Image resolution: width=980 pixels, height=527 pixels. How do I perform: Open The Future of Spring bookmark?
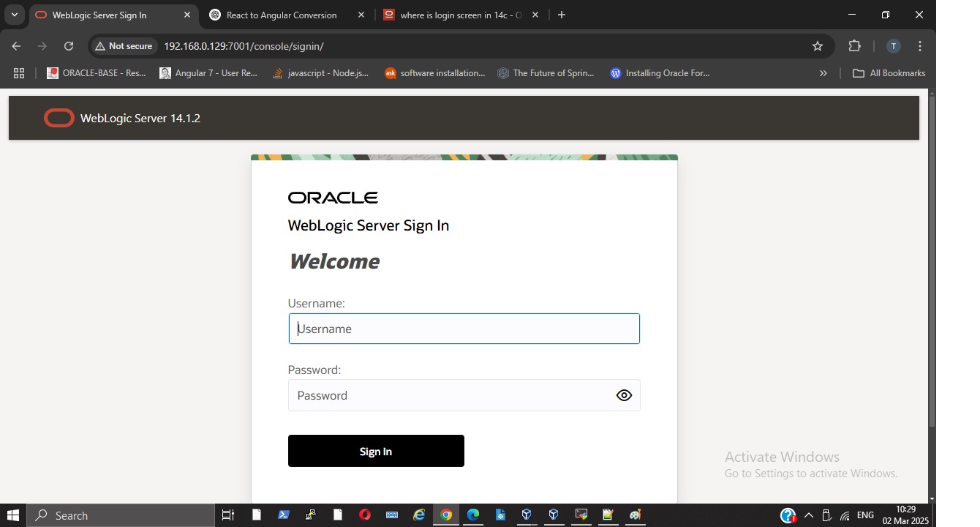coord(546,73)
